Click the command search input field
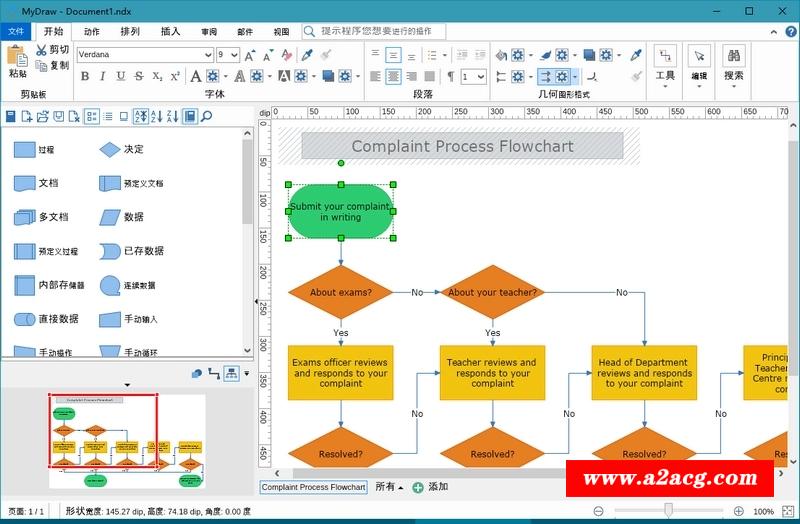This screenshot has height=524, width=800. [380, 31]
